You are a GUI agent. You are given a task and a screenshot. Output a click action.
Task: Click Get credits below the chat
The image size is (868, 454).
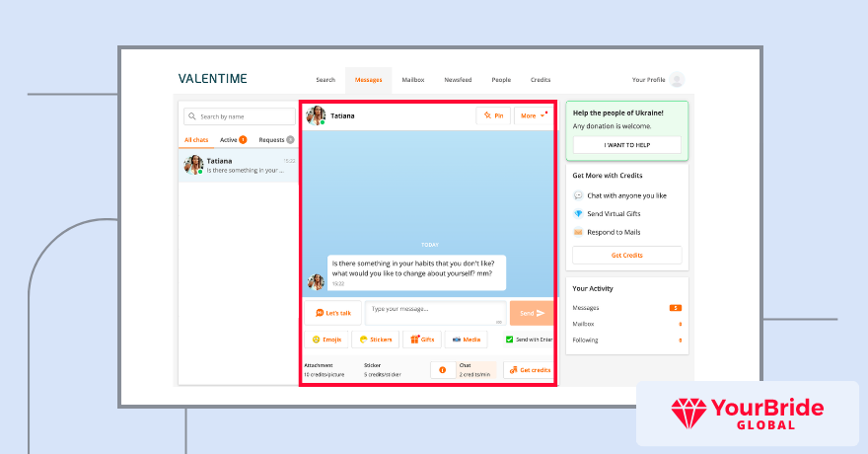coord(530,370)
